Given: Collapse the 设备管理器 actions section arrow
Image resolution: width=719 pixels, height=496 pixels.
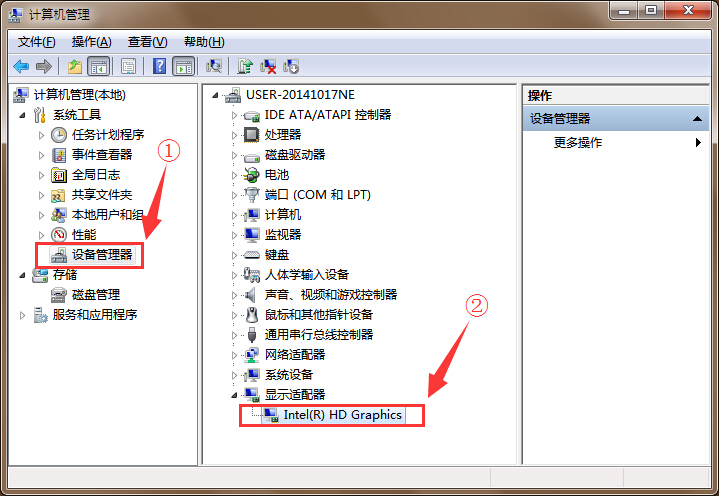Looking at the screenshot, I should tap(697, 119).
